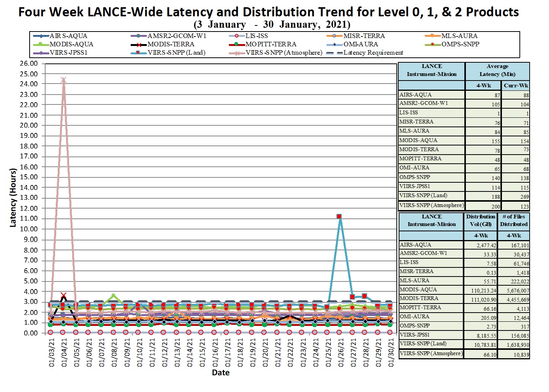Click the VIIRS-JPSS1 legend entry
This screenshot has height=392, width=549.
click(x=61, y=52)
